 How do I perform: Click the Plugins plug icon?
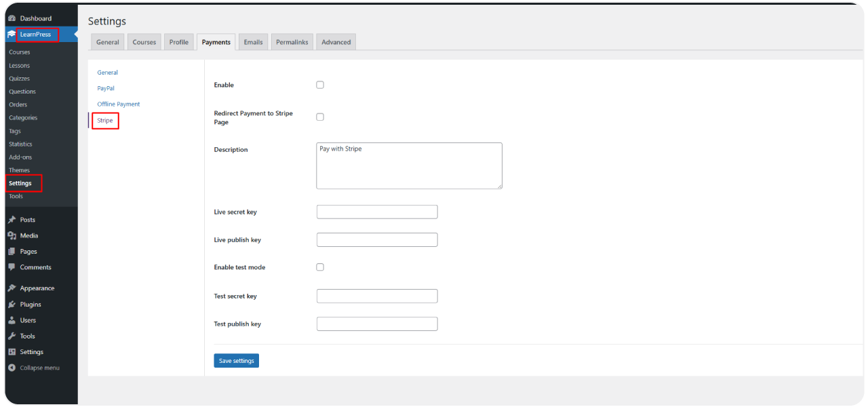click(12, 305)
